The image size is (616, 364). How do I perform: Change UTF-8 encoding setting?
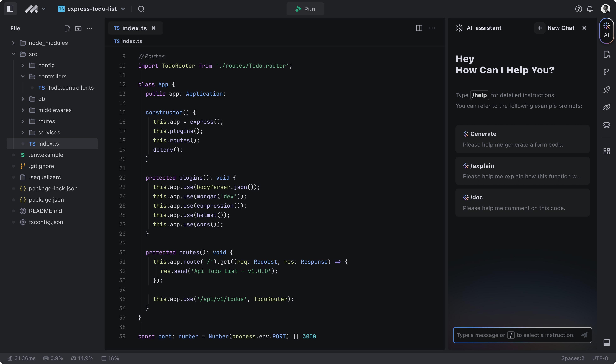(x=600, y=358)
